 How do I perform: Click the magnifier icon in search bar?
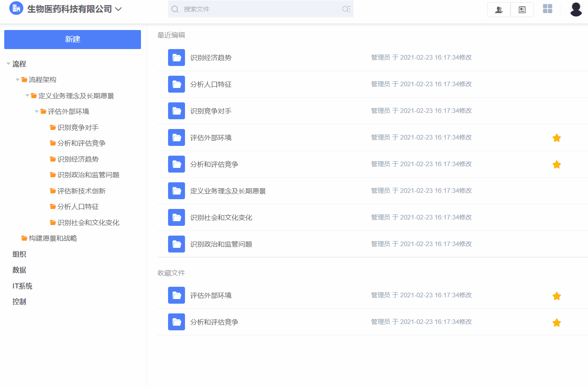175,9
